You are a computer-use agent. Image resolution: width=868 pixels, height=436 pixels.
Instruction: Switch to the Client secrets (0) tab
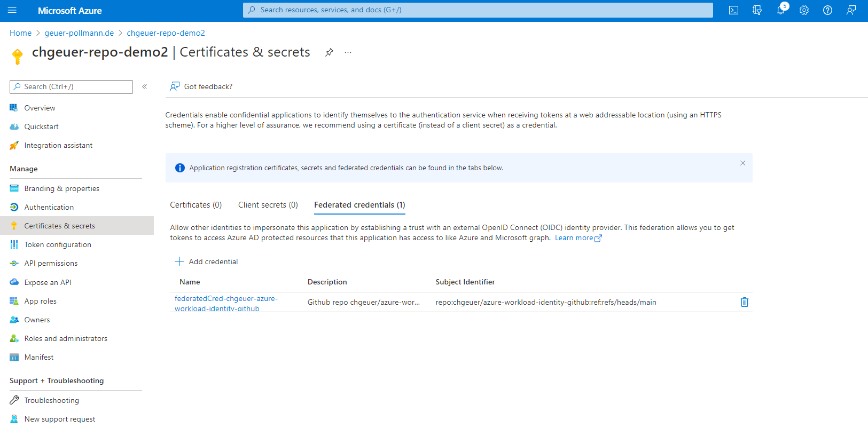coord(268,205)
